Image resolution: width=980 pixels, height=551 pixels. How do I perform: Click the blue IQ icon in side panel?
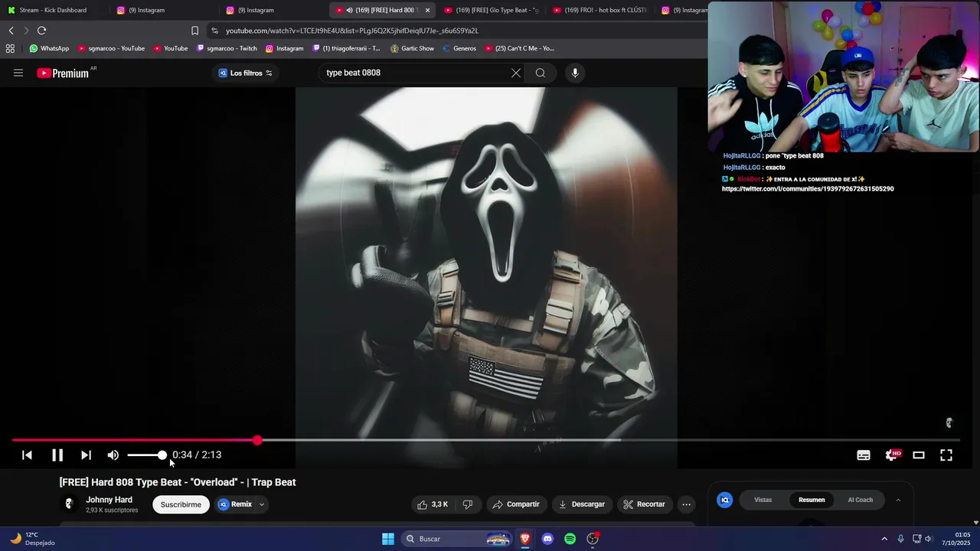tap(724, 500)
